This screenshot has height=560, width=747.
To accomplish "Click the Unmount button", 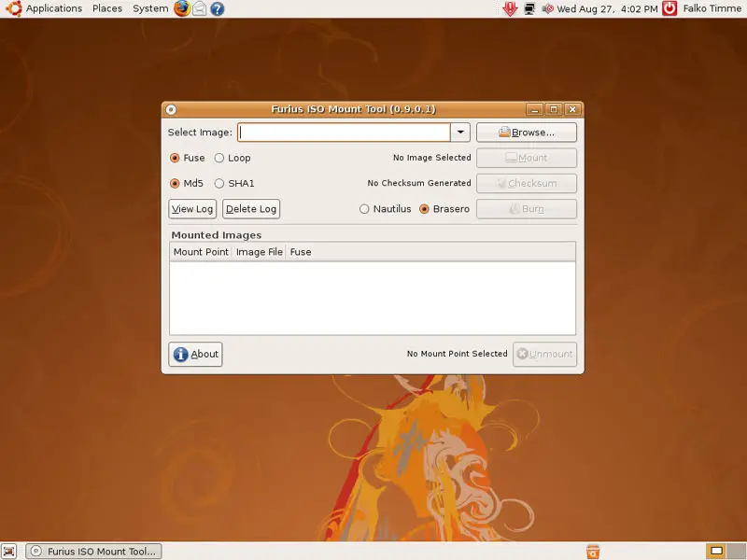I will click(x=545, y=355).
